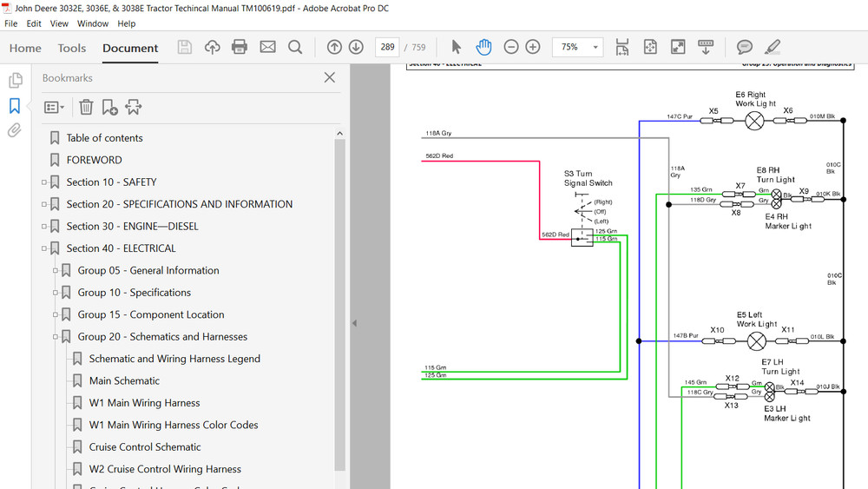Click the fit width scrolling icon
This screenshot has width=868, height=489.
click(622, 47)
